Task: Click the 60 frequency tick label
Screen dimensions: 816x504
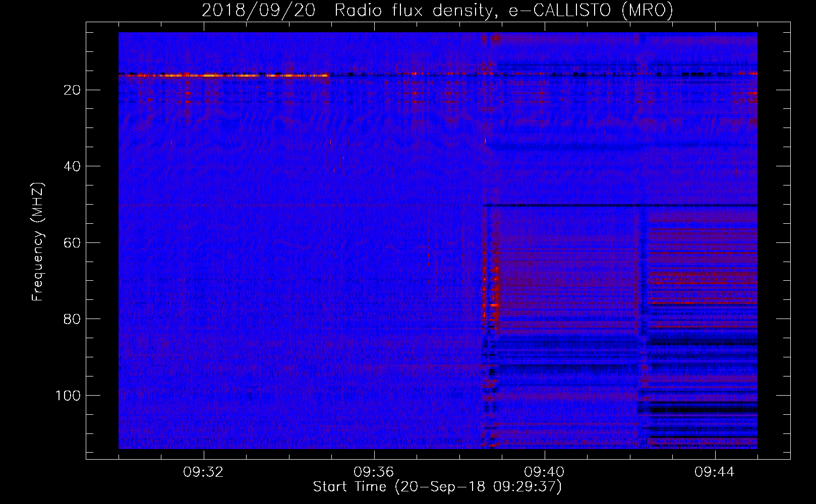Action: point(73,243)
